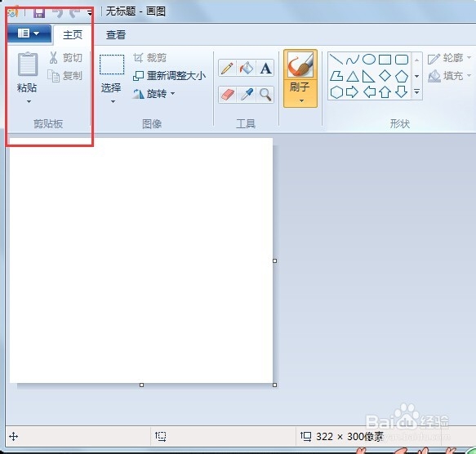The width and height of the screenshot is (476, 454).
Task: Click the canvas bottom-right corner handle
Action: coord(274,385)
